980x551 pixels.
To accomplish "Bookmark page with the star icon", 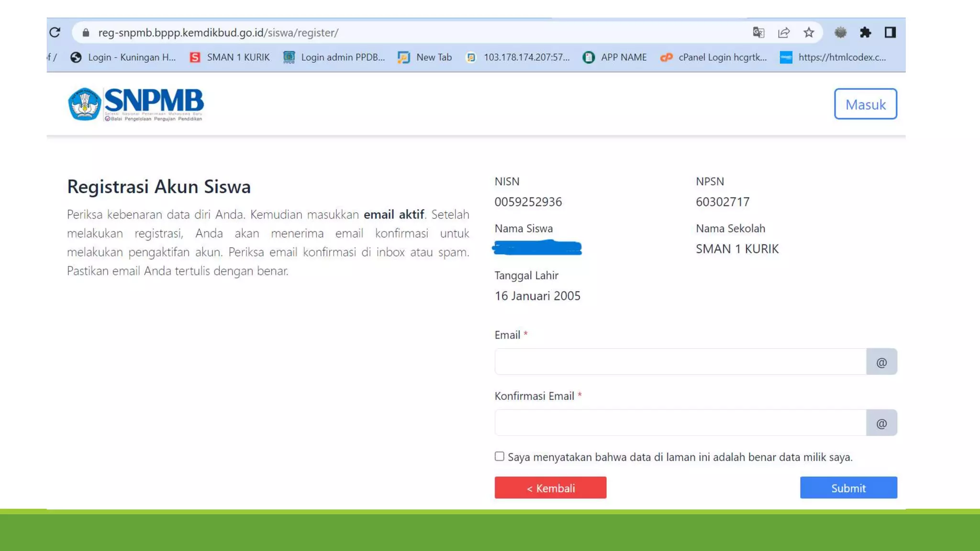I will (809, 33).
